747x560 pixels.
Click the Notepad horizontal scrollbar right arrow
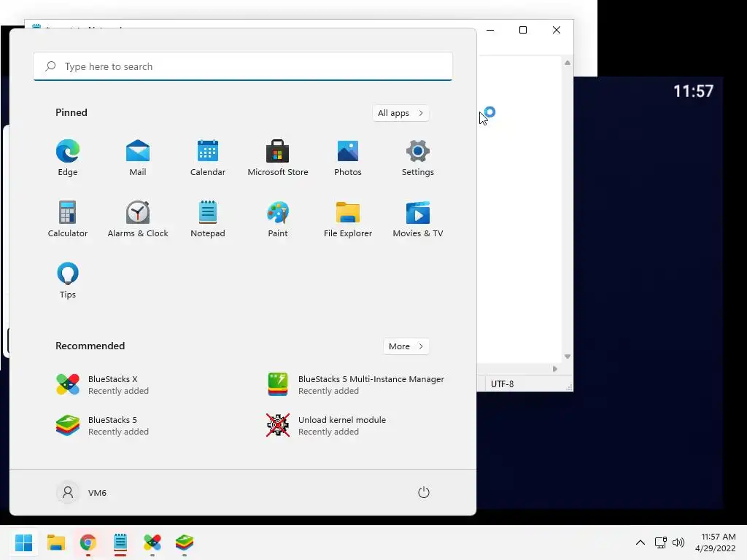click(x=555, y=369)
